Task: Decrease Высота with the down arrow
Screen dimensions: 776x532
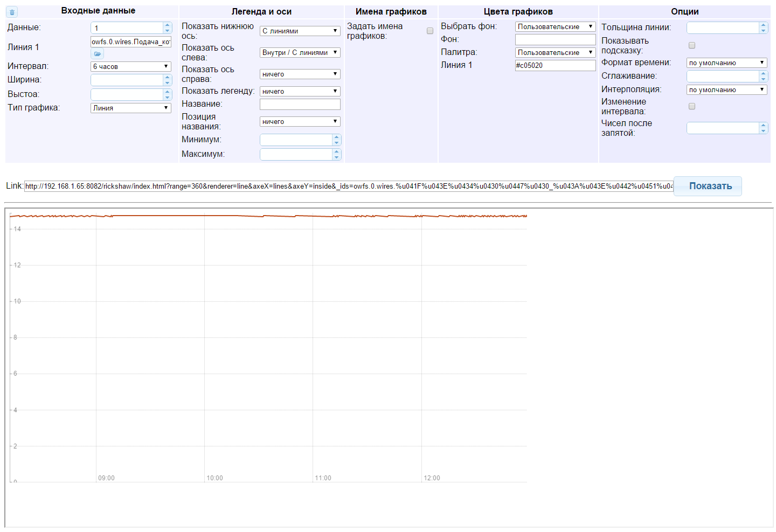Action: pos(167,97)
